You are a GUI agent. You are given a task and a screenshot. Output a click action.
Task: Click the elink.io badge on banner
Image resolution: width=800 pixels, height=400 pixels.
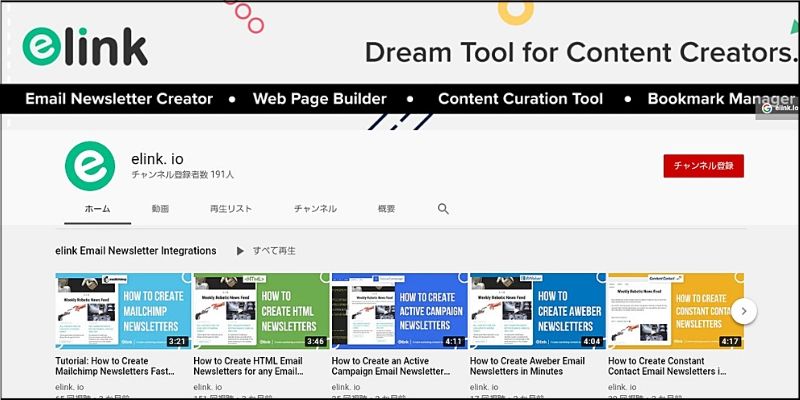(x=777, y=108)
